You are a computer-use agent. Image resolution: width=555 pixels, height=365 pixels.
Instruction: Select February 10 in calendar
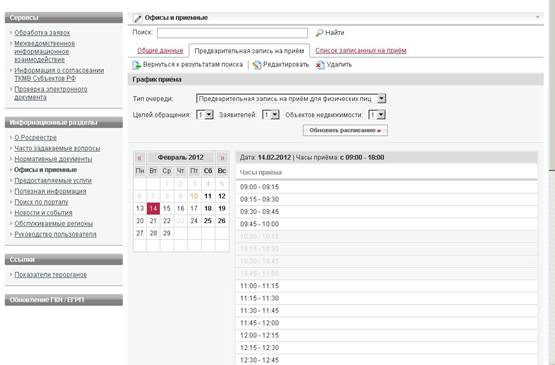click(194, 196)
